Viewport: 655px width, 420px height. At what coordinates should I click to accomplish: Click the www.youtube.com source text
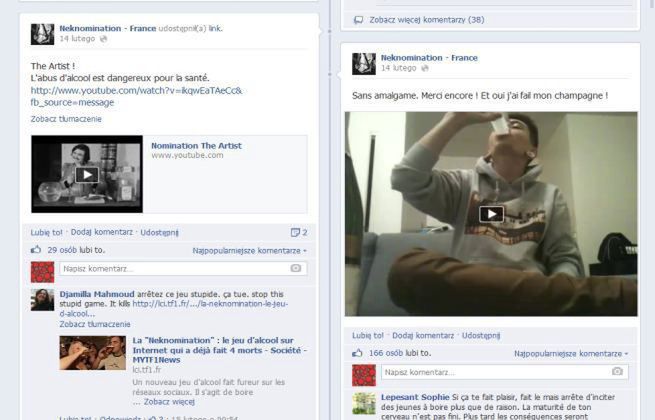click(187, 155)
